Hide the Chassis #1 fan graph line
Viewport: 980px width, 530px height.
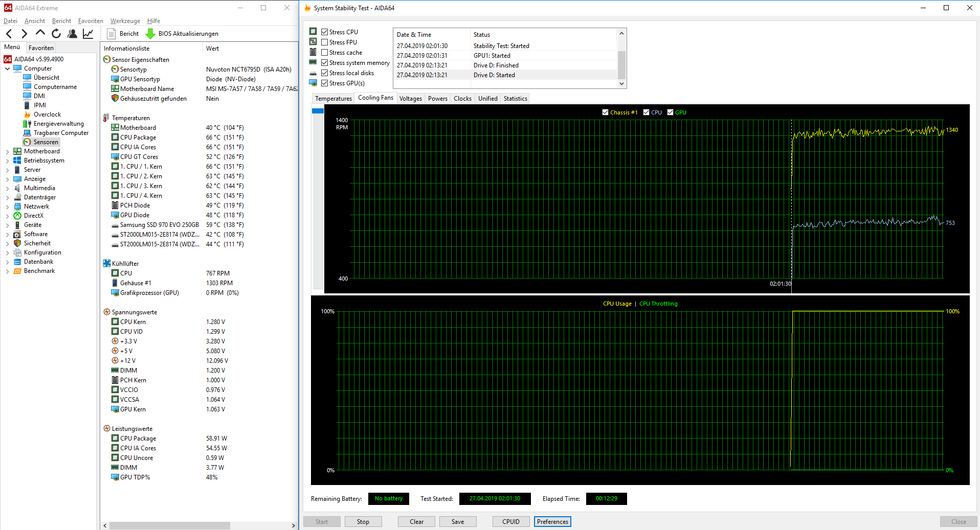(x=606, y=112)
